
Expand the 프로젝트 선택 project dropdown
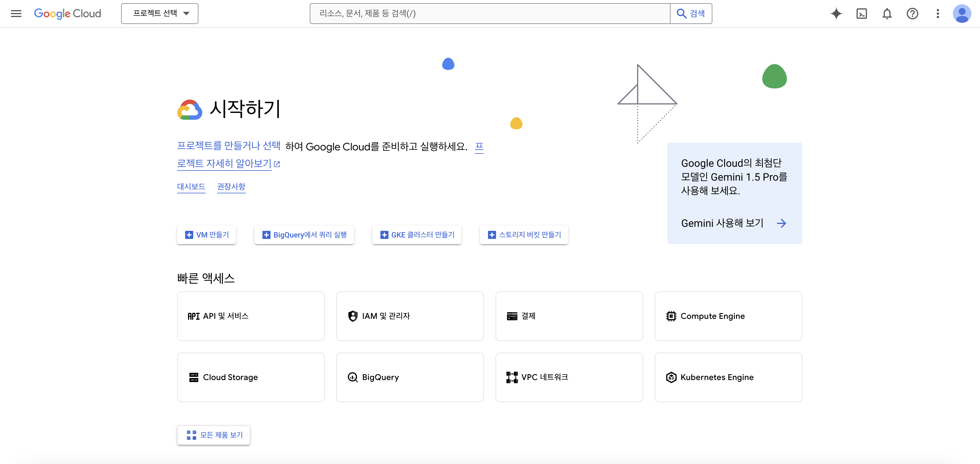(x=159, y=14)
